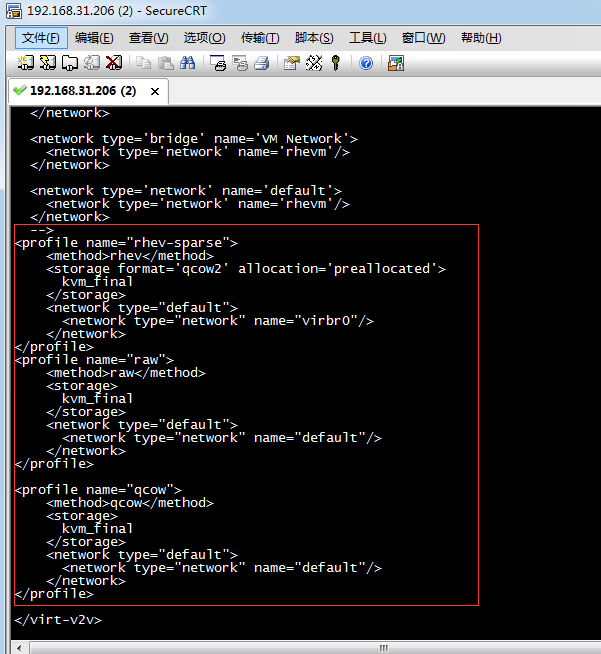
Task: Click the Print printer icon
Action: pos(262,63)
